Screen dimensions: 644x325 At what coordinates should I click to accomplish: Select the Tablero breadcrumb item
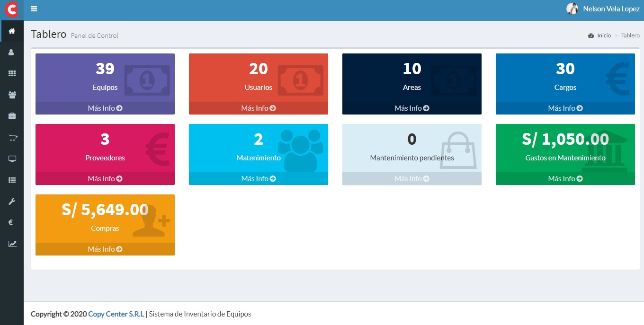(630, 35)
